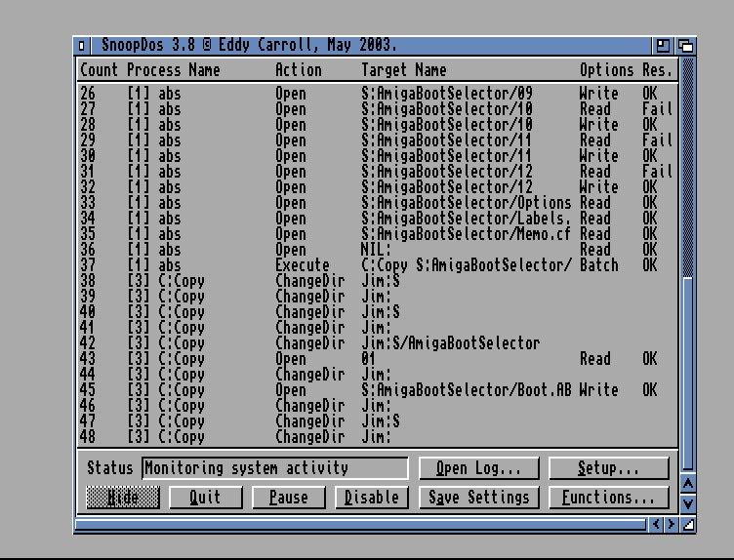This screenshot has height=560, width=734.
Task: Select row 32 target S:AmigaBootSelector/12
Action: [447, 187]
